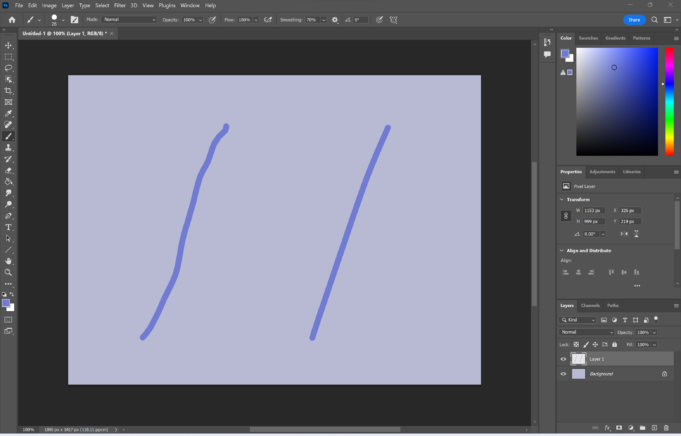Select the Line tool

tap(8, 250)
